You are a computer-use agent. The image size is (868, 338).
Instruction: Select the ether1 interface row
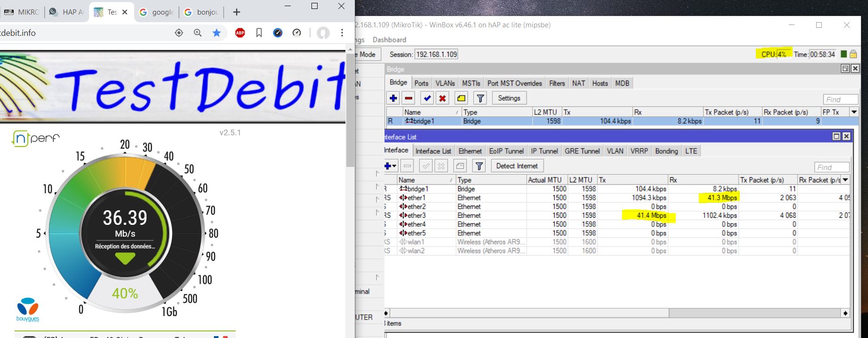[617, 198]
